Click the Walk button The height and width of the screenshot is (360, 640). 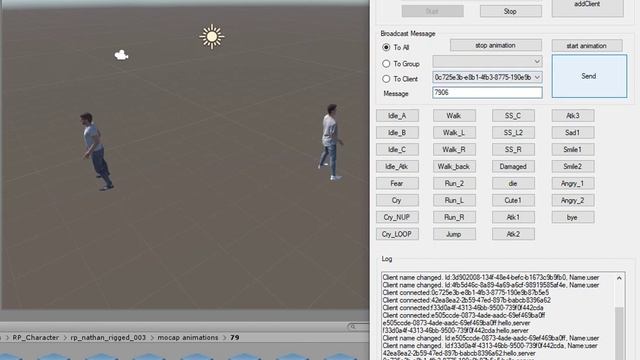pos(454,116)
